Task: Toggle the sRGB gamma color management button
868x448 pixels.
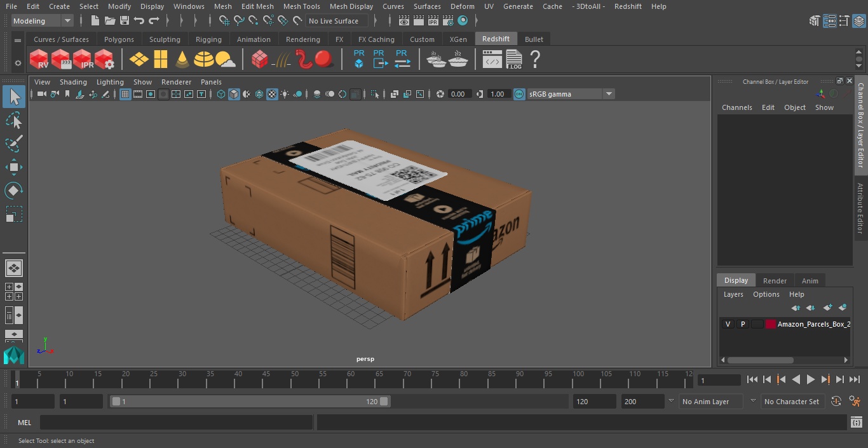Action: point(519,94)
